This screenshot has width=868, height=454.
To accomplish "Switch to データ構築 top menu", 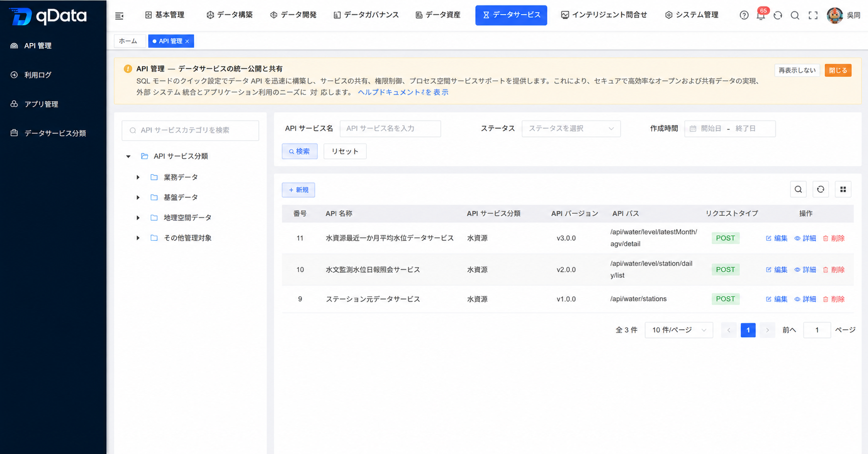I will pos(229,15).
